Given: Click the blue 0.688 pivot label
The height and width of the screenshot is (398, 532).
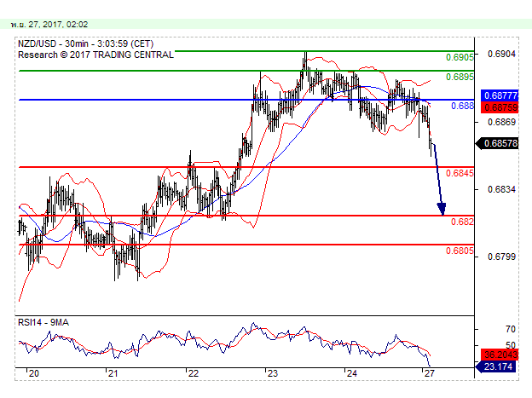Looking at the screenshot, I should (462, 106).
